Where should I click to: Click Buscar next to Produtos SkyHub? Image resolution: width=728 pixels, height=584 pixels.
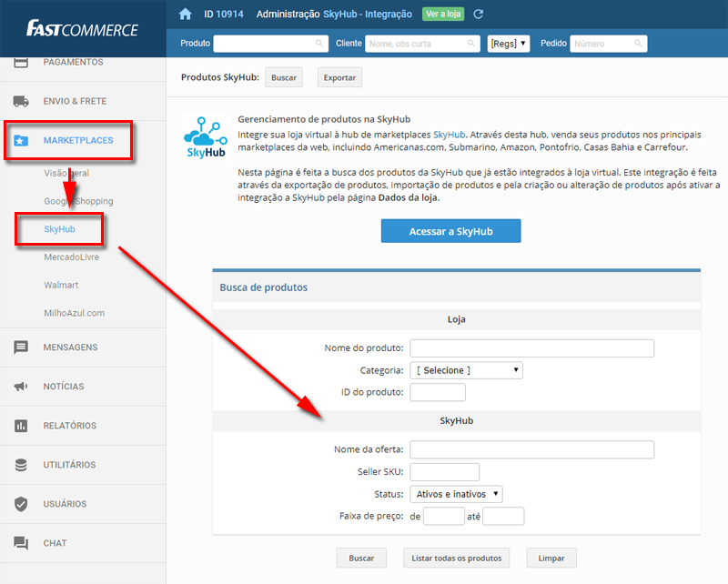click(x=284, y=77)
